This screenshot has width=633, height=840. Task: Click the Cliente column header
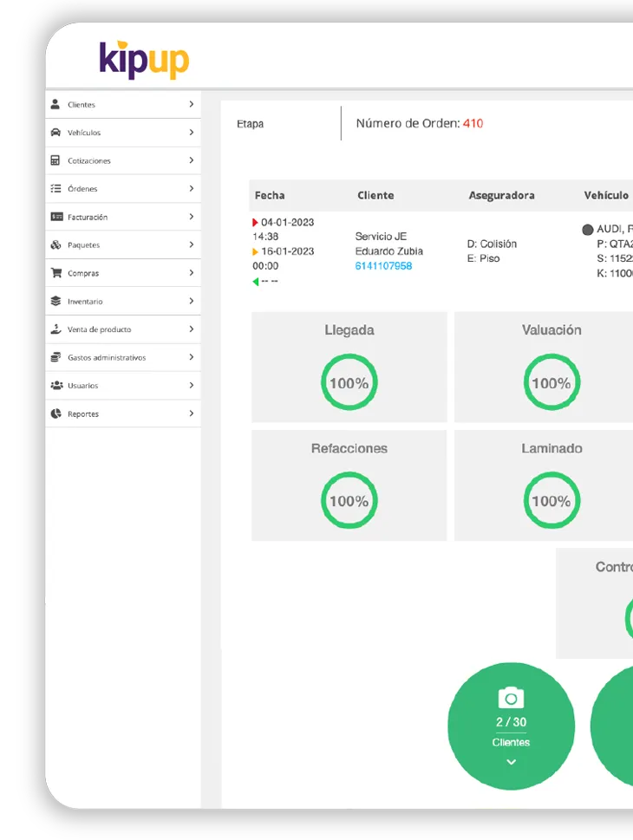(x=375, y=196)
